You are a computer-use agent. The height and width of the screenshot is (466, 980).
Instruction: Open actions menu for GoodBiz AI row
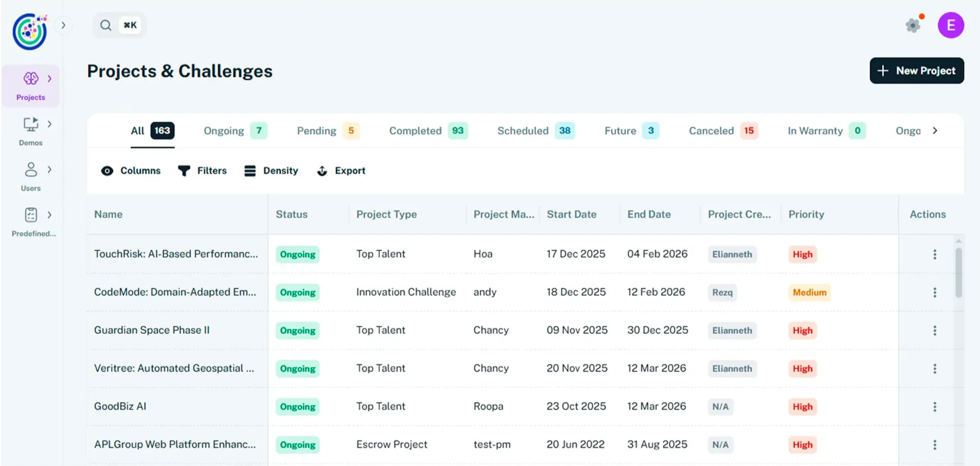[x=935, y=407]
